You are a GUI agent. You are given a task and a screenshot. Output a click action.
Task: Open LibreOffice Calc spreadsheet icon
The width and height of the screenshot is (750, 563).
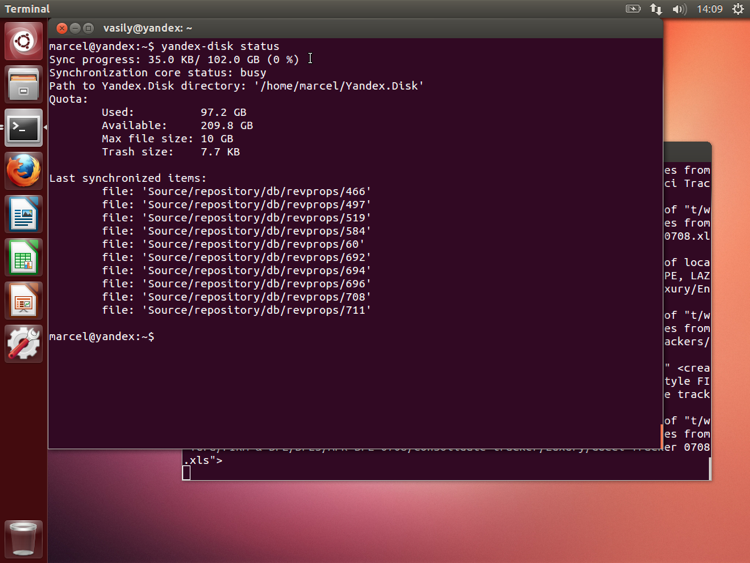point(23,257)
